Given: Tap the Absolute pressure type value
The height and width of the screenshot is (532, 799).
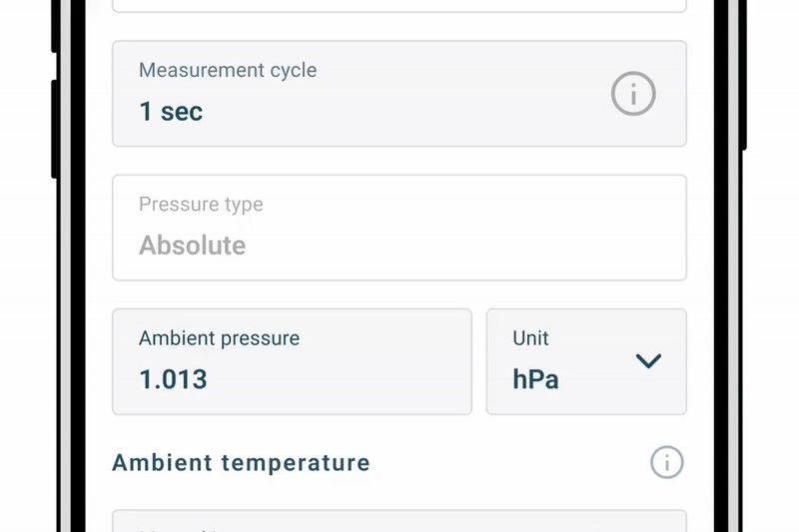Looking at the screenshot, I should coord(193,245).
